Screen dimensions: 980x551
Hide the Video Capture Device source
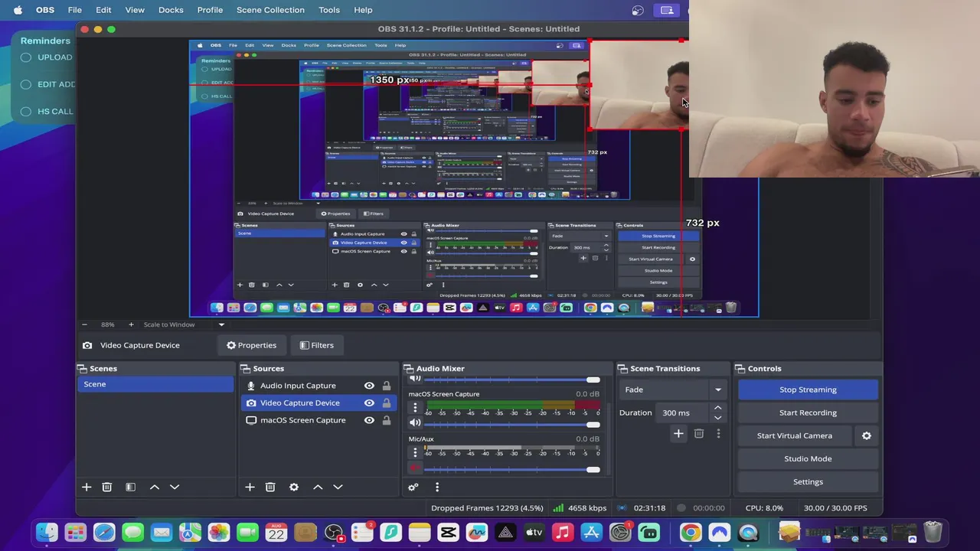pos(369,403)
